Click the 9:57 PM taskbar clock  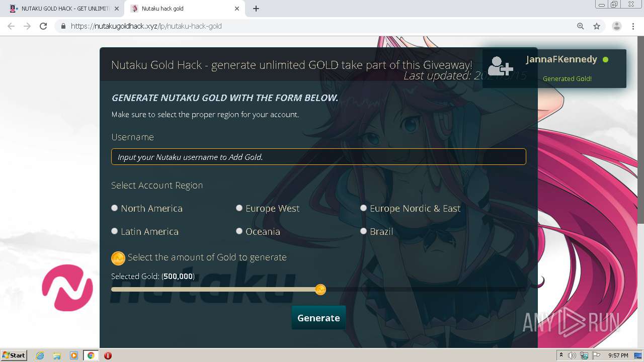pyautogui.click(x=618, y=355)
